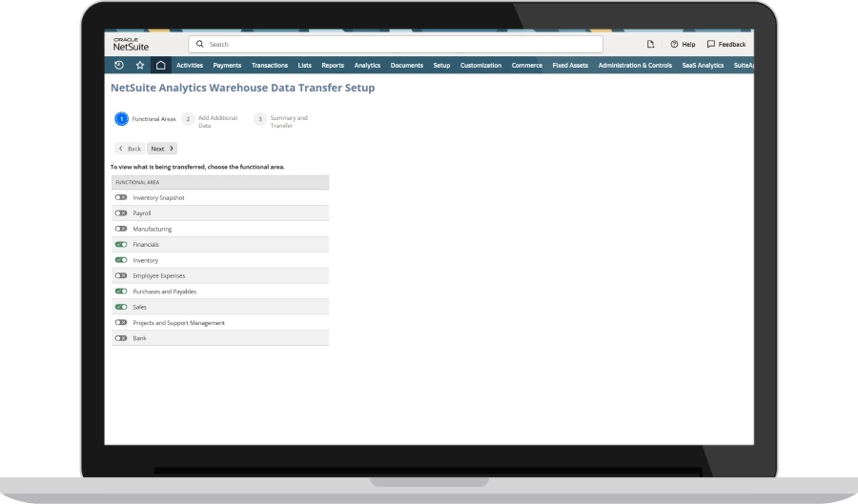Open the Transactions menu dropdown

[270, 66]
